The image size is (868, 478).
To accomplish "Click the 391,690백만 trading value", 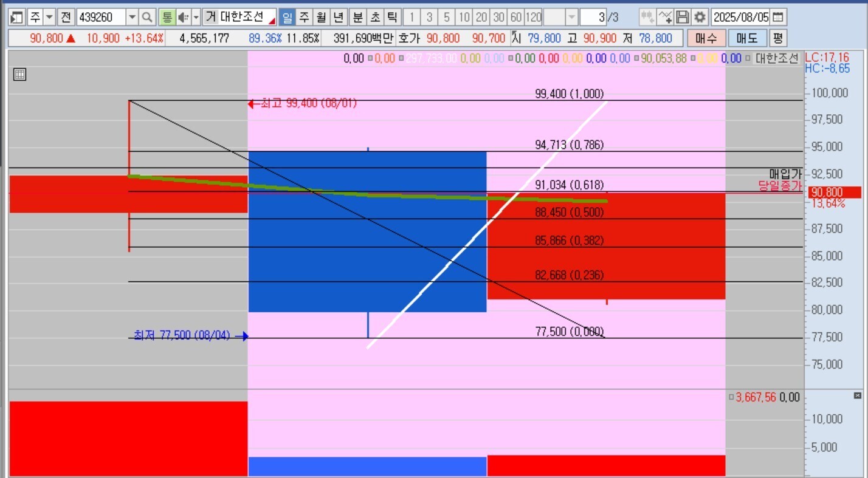I will coord(363,38).
